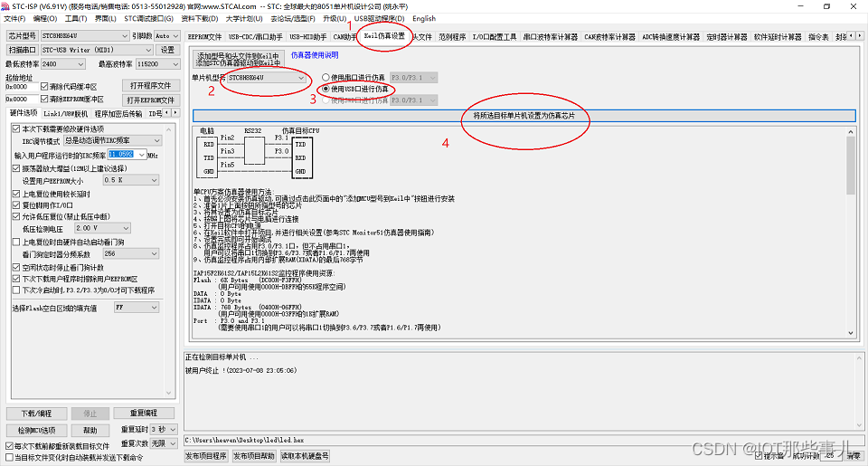Open chip type dropdown STC8H8K64U at top left

pyautogui.click(x=85, y=35)
